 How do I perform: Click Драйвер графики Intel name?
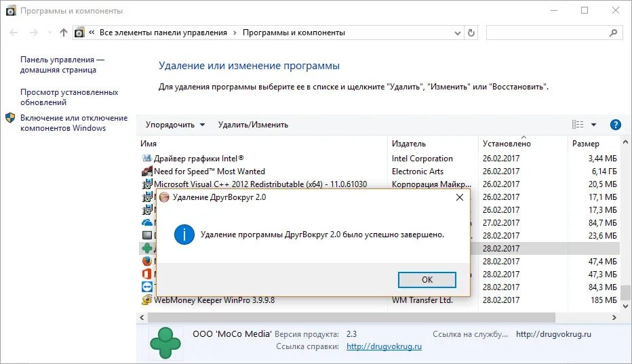[x=199, y=159]
